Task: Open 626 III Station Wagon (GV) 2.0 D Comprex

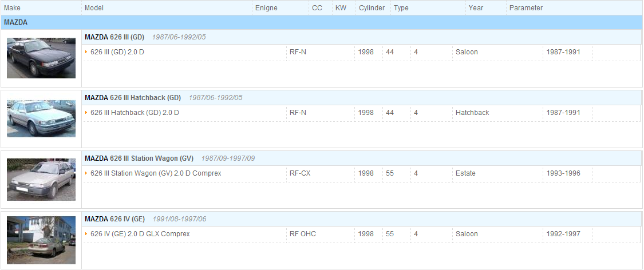Action: point(156,173)
